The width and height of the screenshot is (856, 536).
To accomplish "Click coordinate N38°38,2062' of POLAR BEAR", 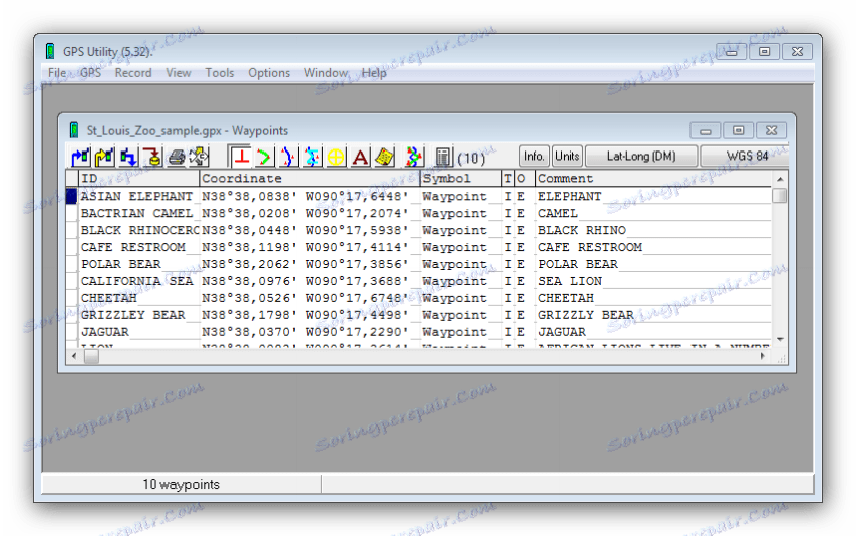I will [249, 264].
